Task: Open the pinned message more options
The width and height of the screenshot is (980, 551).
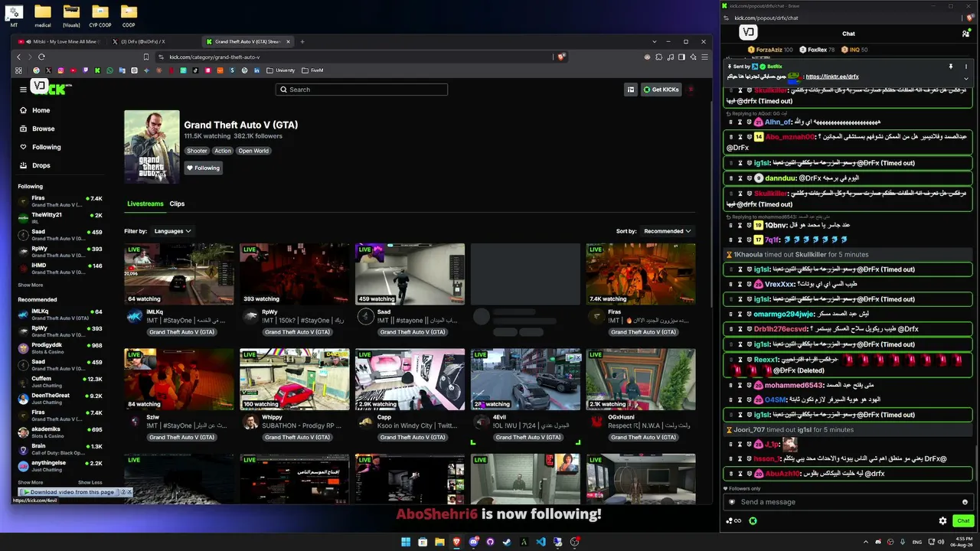Action: click(966, 67)
